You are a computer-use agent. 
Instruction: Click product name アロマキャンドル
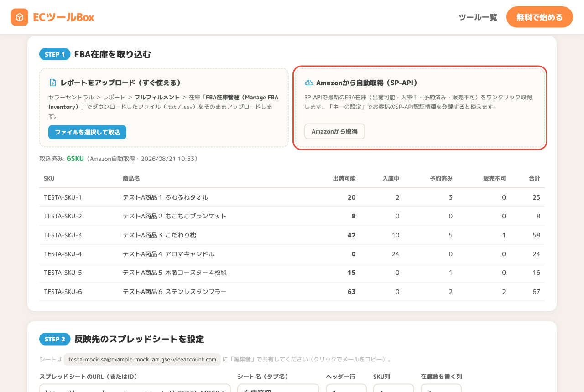[190, 254]
